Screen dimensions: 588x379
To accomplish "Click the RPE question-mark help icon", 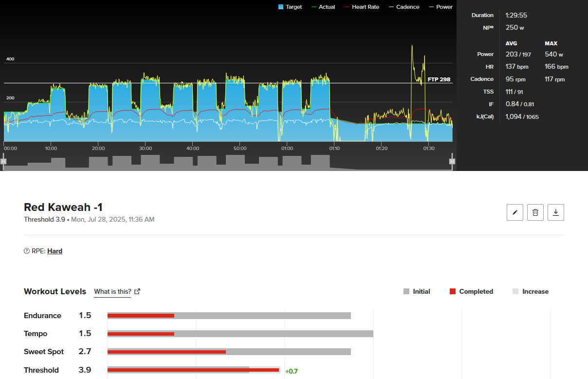I will [27, 251].
